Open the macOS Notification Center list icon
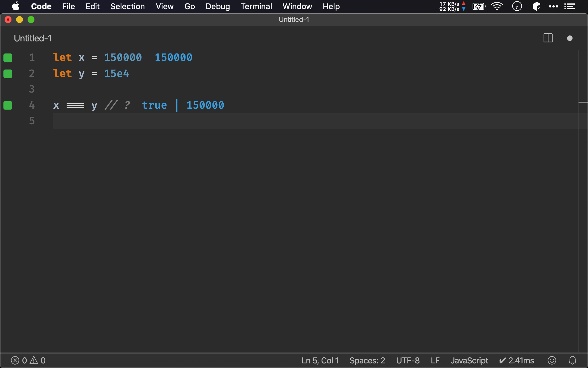 (569, 6)
